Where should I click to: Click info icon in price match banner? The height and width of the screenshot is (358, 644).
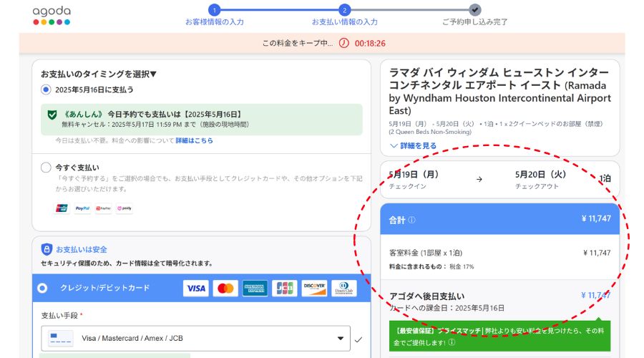[x=452, y=342]
